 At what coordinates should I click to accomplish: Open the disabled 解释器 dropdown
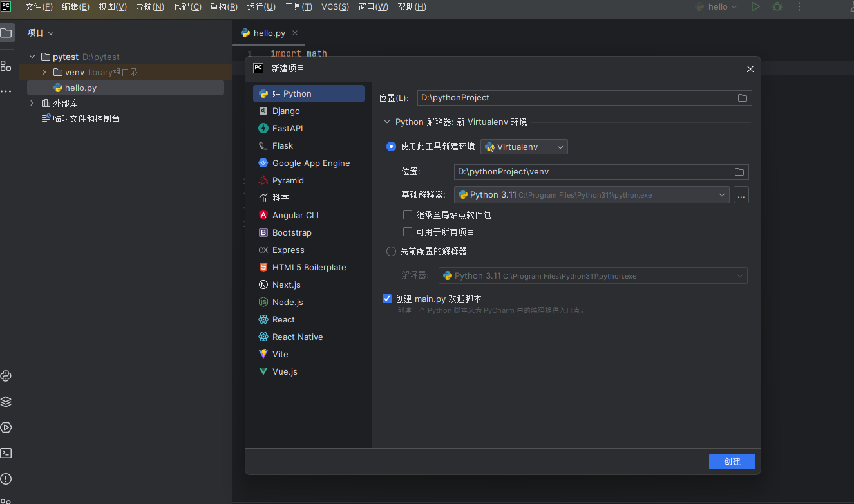point(593,275)
